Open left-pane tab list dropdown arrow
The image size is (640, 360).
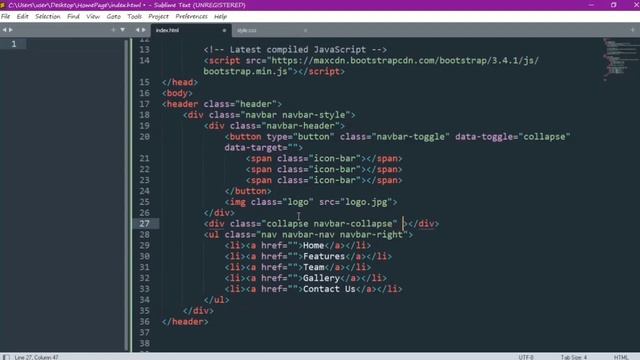122,30
